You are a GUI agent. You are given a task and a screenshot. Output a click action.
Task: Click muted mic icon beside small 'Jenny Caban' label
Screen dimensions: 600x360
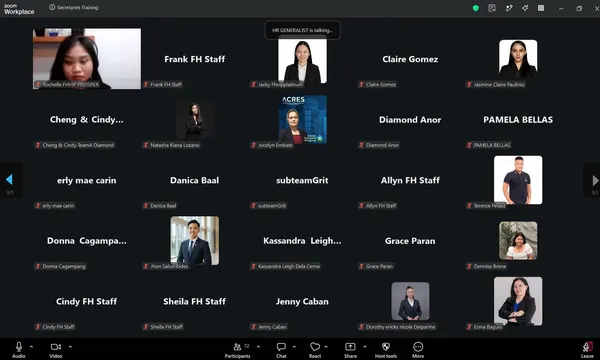point(254,326)
